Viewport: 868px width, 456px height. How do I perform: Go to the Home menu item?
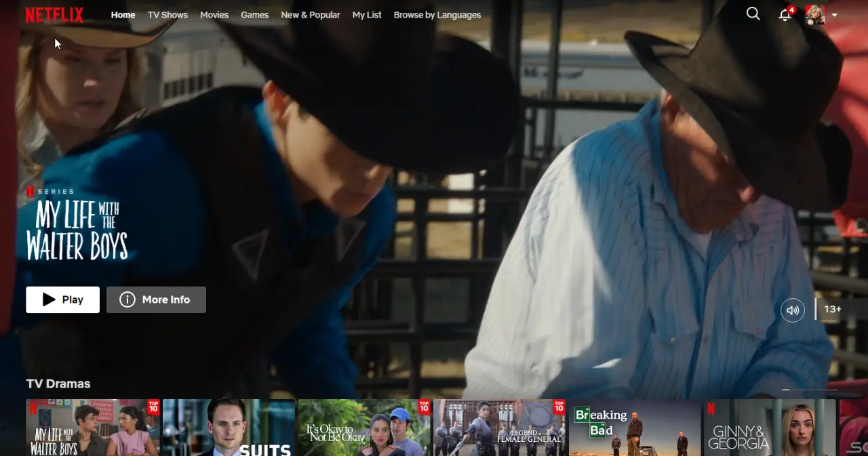[123, 15]
